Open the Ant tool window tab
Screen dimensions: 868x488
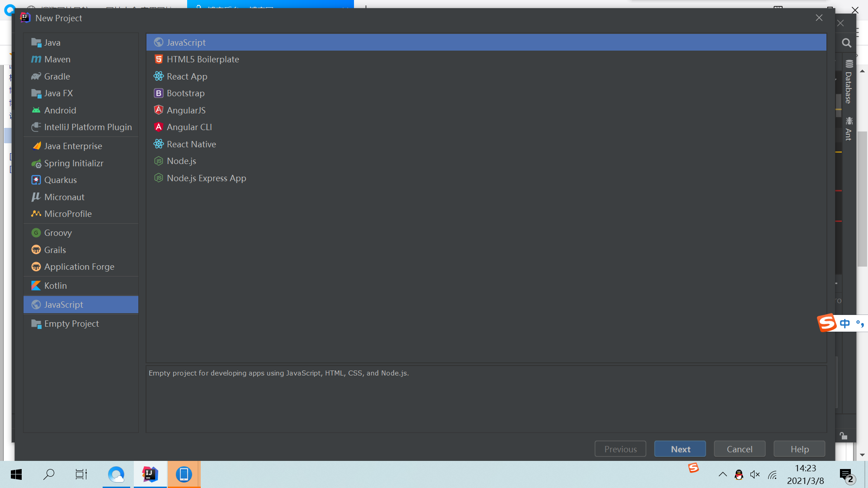pos(849,129)
